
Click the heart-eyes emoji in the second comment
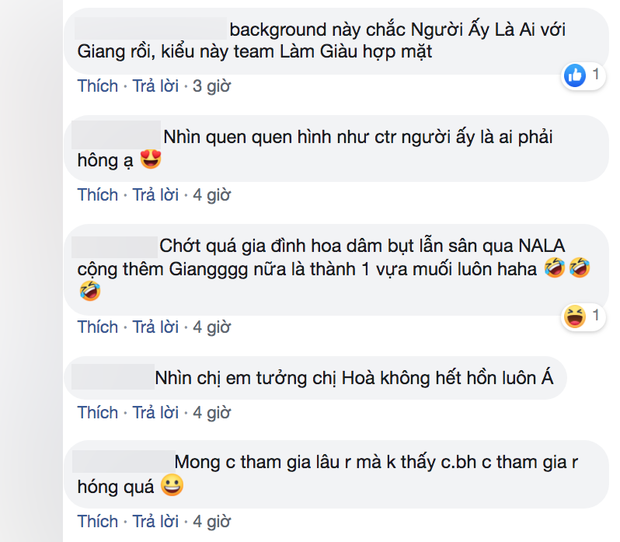(151, 159)
